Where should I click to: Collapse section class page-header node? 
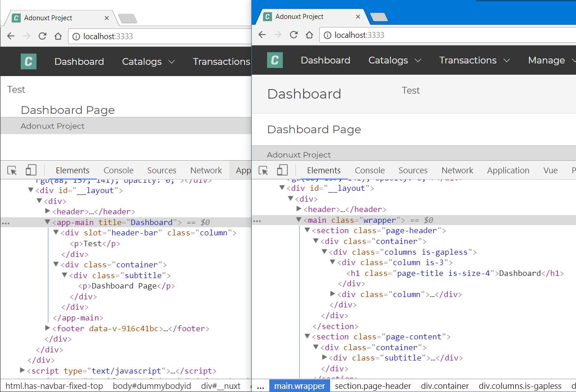[307, 230]
